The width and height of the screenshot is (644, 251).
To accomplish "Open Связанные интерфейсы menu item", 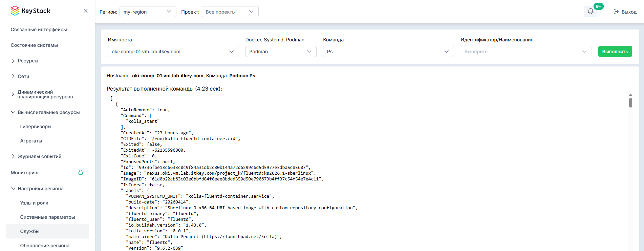I will [x=39, y=30].
